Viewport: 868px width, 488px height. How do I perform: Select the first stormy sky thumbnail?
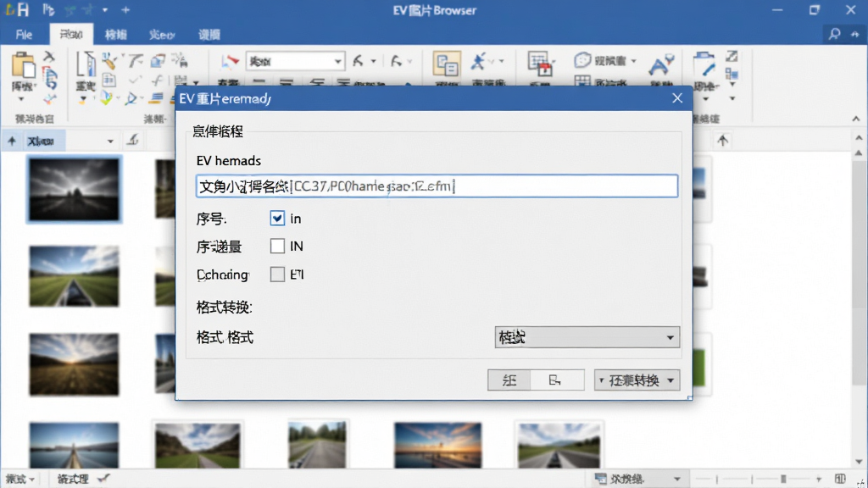(x=75, y=189)
